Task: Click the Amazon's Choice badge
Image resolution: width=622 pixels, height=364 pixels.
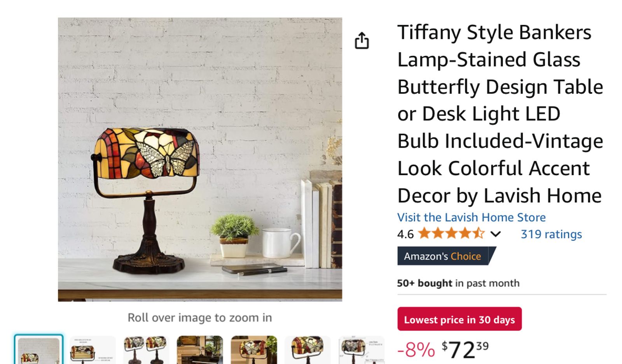Action: pos(446,256)
